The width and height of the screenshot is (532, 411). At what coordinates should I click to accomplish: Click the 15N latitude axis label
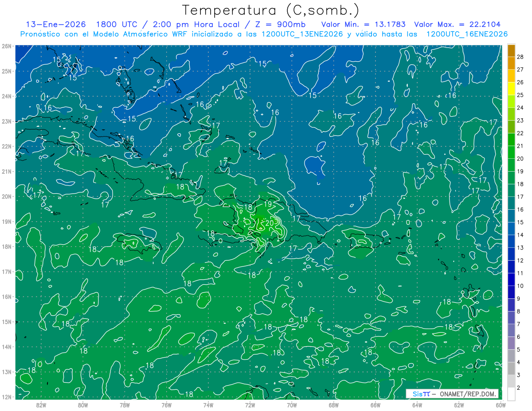[x=7, y=321]
